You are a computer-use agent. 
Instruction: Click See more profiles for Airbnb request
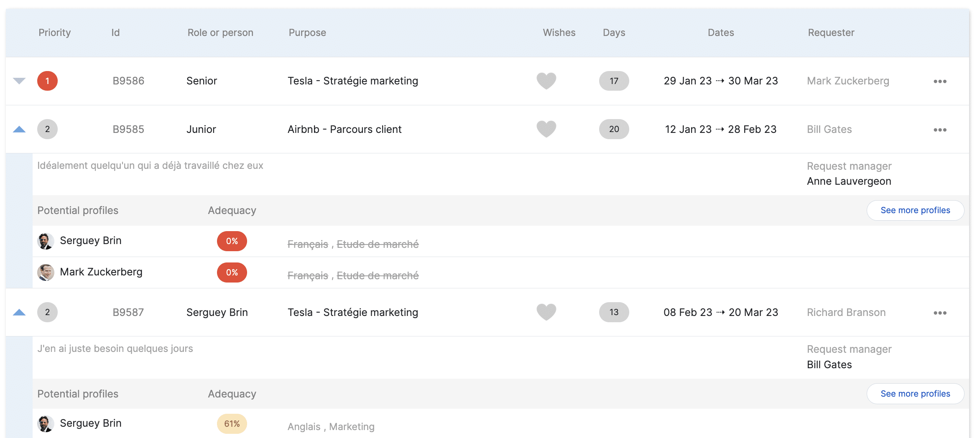[x=915, y=210]
